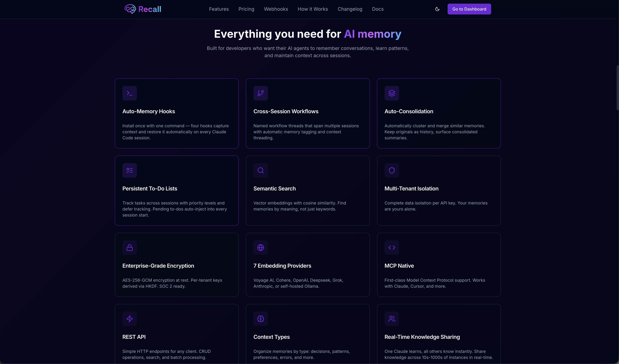Screen dimensions: 619x364
Task: Click the shield icon for Multi-Tenant Isolation
Action: point(392,170)
